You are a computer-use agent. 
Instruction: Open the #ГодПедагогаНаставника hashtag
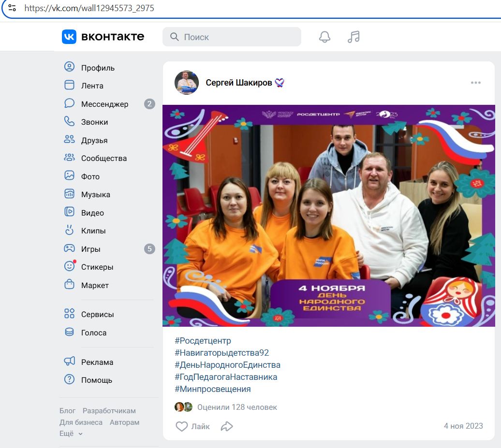click(x=226, y=377)
